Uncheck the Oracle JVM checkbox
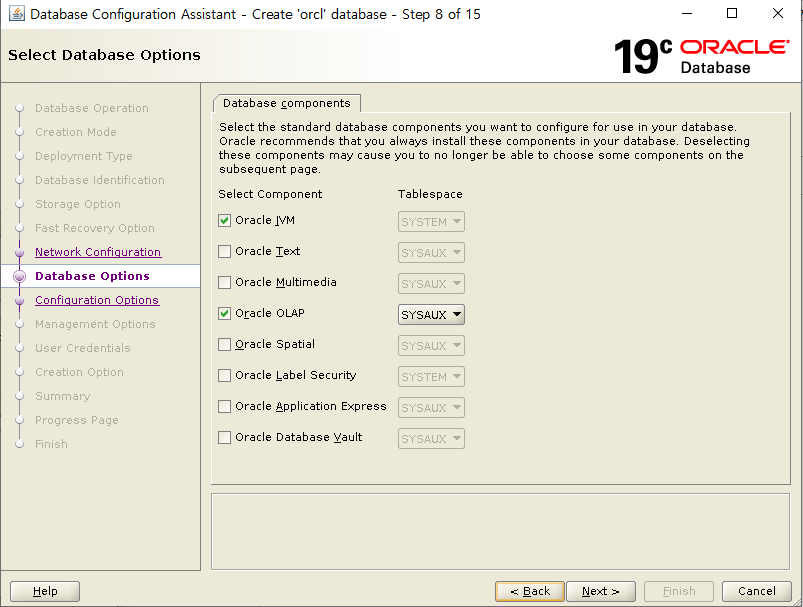 pos(224,221)
